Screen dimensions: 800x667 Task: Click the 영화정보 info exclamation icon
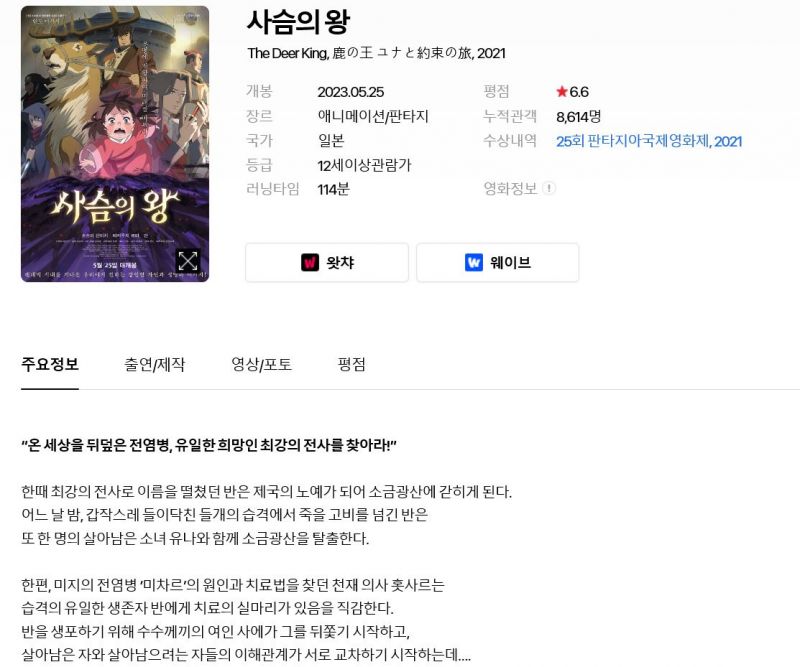pyautogui.click(x=549, y=188)
